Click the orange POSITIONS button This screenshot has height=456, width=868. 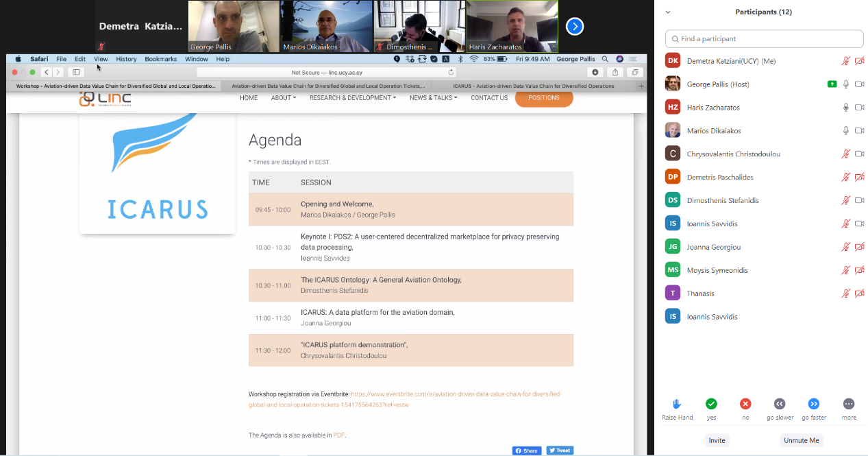click(x=544, y=98)
